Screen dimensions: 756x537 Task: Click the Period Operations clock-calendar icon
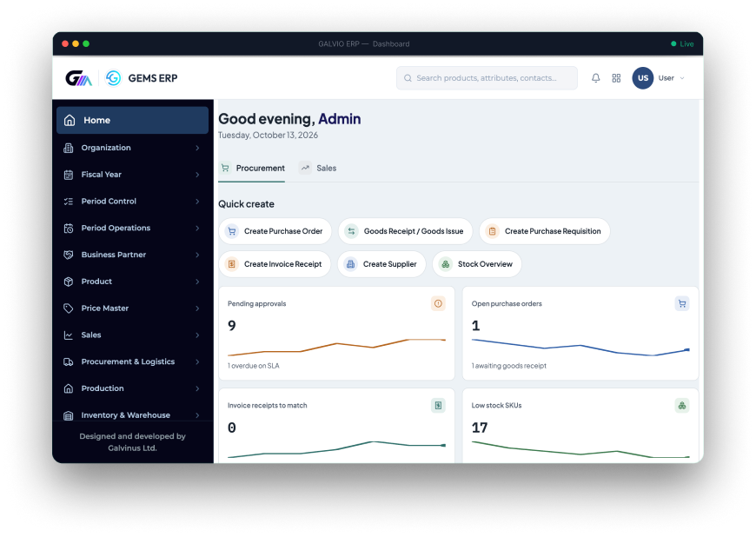(x=69, y=228)
